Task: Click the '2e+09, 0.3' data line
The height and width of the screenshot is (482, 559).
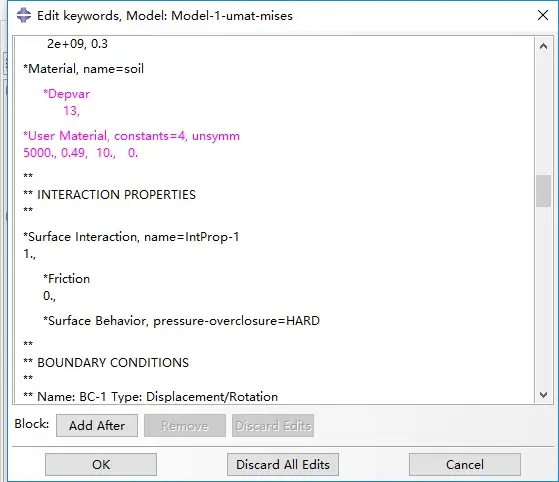Action: click(x=77, y=43)
